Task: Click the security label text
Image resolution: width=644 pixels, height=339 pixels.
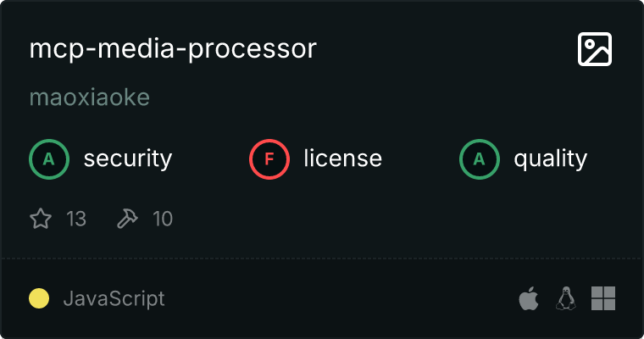Action: tap(128, 158)
